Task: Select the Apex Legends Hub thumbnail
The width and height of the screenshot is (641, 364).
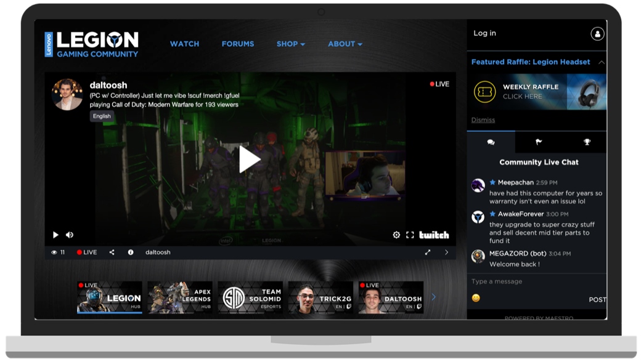Action: coord(180,297)
